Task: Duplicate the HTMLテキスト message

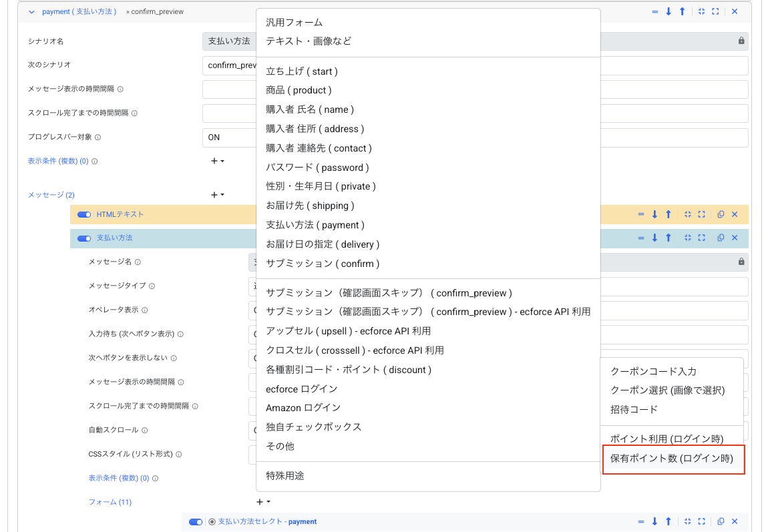Action: click(721, 214)
